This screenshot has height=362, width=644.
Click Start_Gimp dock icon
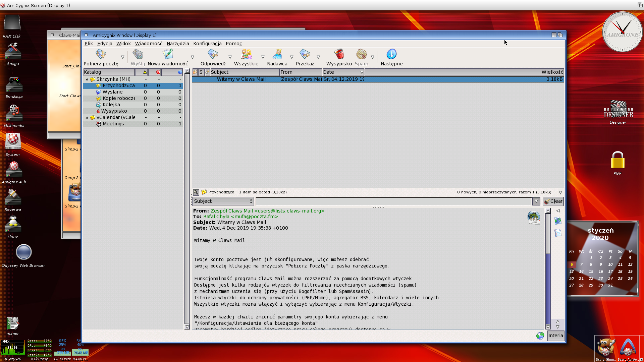tap(605, 347)
